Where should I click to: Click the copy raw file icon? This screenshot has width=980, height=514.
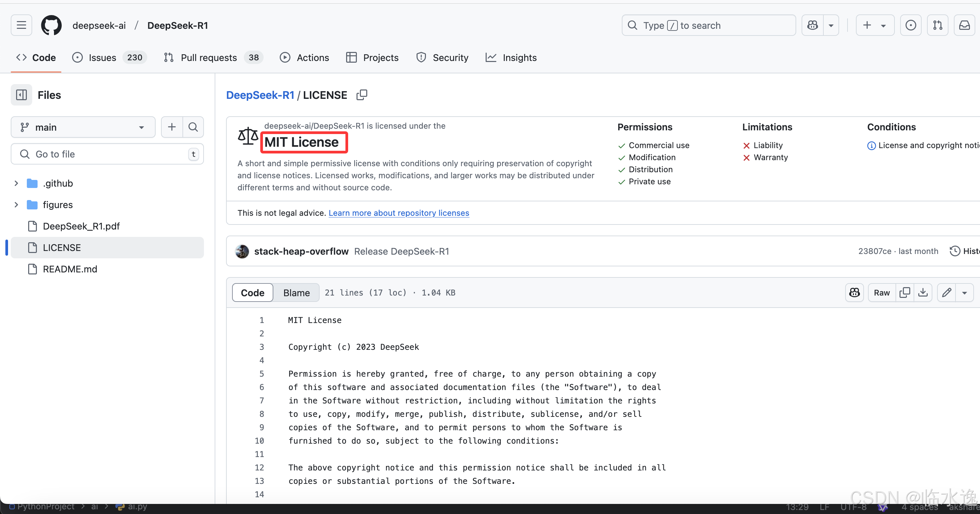[x=905, y=293]
